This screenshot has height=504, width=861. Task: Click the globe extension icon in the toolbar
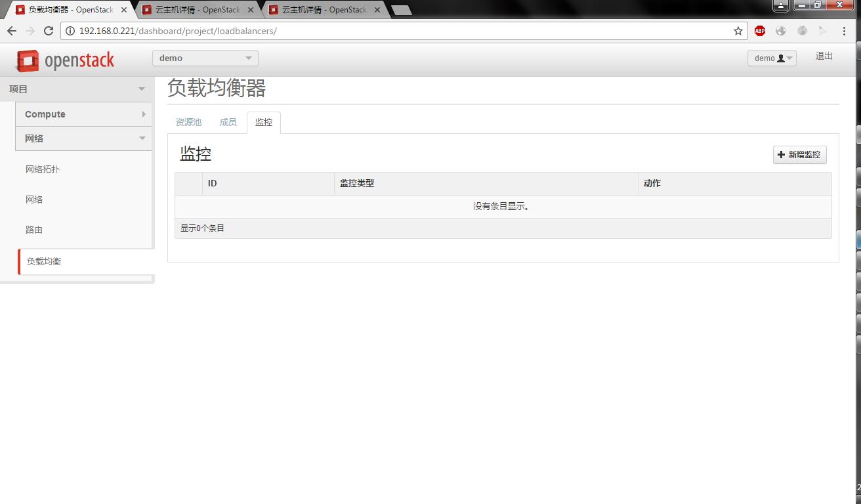pyautogui.click(x=781, y=31)
